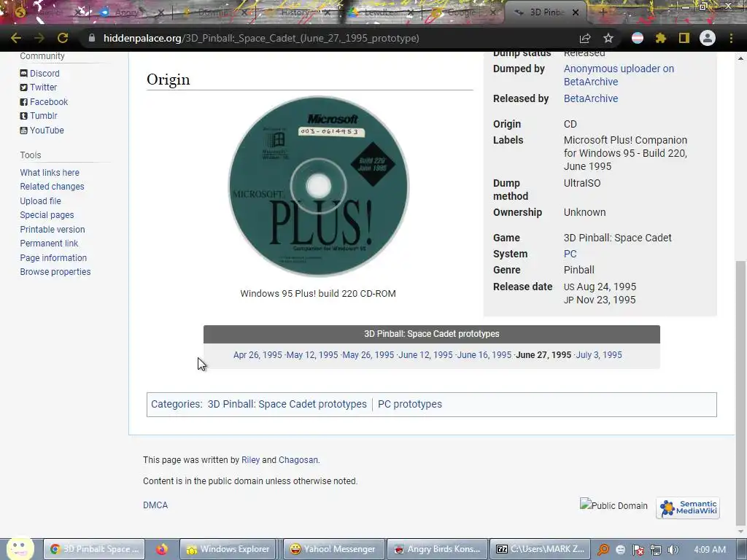The height and width of the screenshot is (560, 747).
Task: Open the Apr 26, 1995 prototype
Action: pos(258,355)
